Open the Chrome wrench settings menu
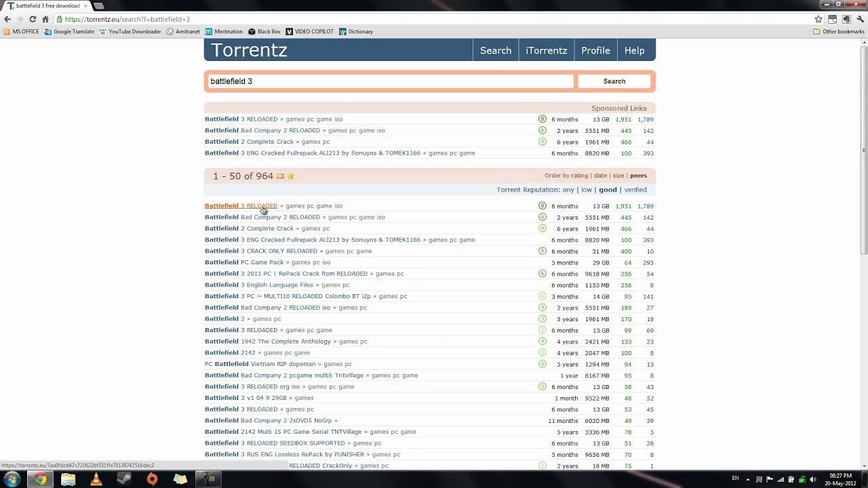Viewport: 868px width, 488px height. [860, 19]
